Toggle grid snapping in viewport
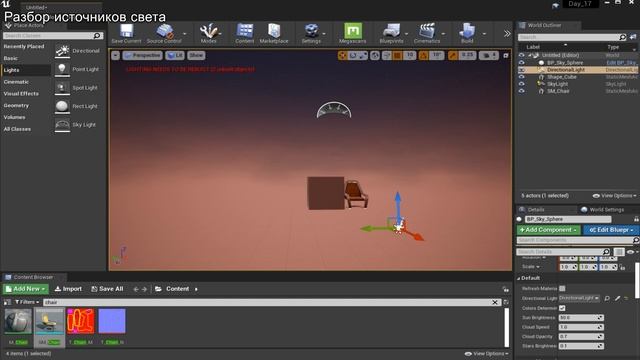Viewport: 640px width, 360px height. point(397,55)
